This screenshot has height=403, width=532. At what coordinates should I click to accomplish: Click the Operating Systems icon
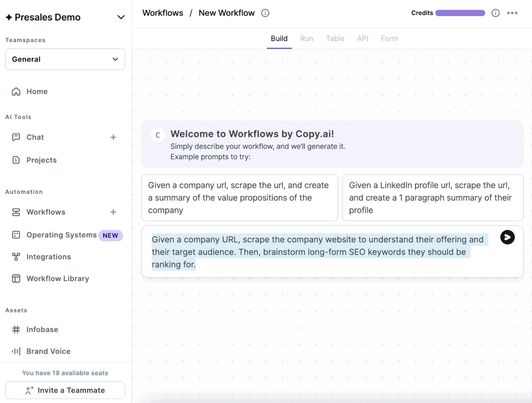(x=16, y=235)
